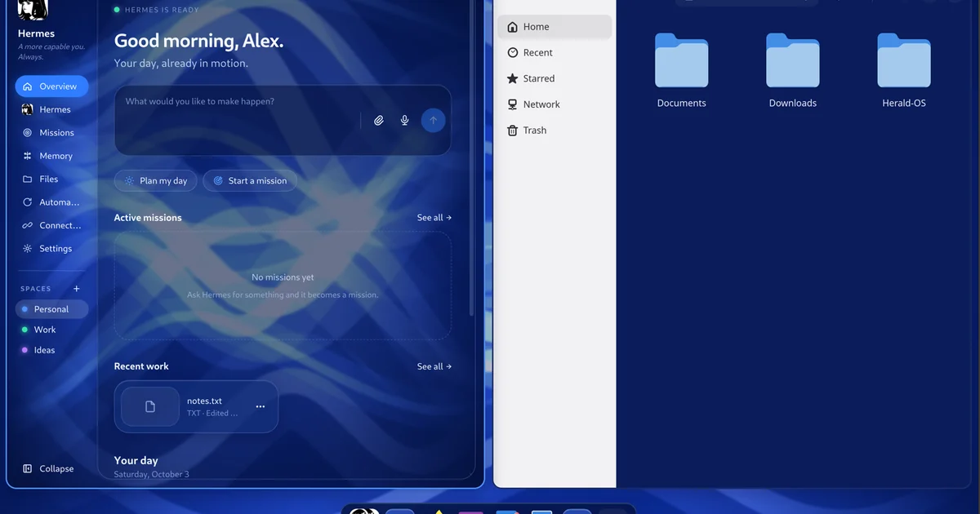980x514 pixels.
Task: Select the Personal space
Action: point(51,309)
